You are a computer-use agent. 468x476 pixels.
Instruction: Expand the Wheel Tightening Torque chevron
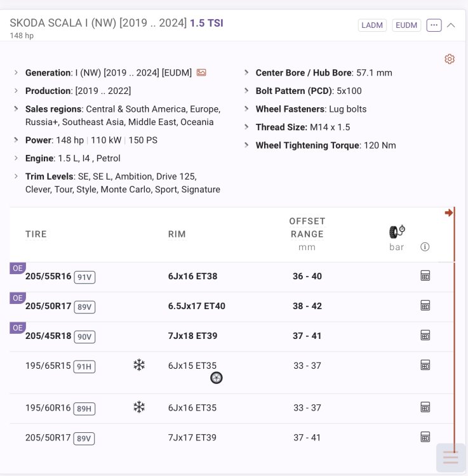pyautogui.click(x=246, y=145)
